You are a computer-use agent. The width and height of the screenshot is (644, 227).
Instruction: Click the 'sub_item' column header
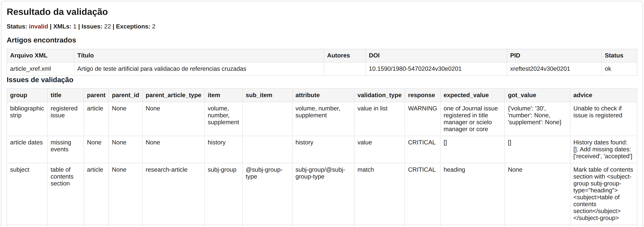pyautogui.click(x=267, y=95)
